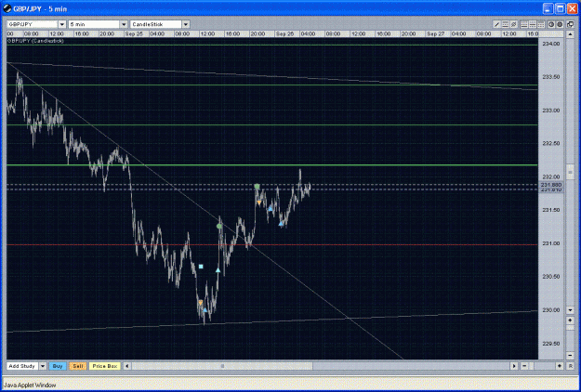Select the trend line drawing tool

pos(497,24)
